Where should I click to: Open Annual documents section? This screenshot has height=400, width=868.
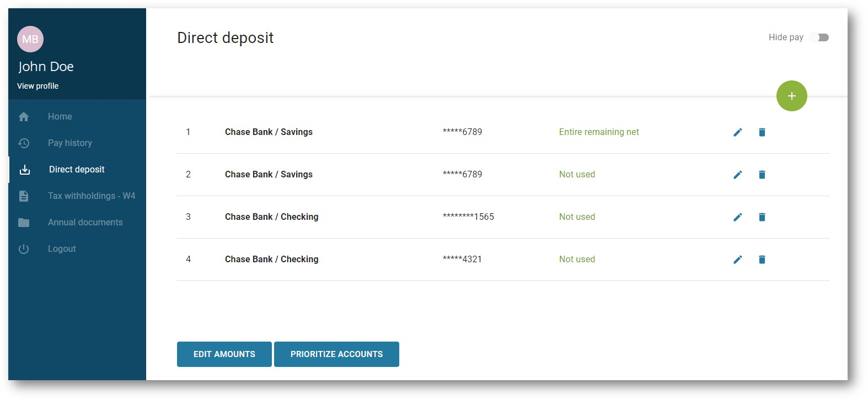85,223
